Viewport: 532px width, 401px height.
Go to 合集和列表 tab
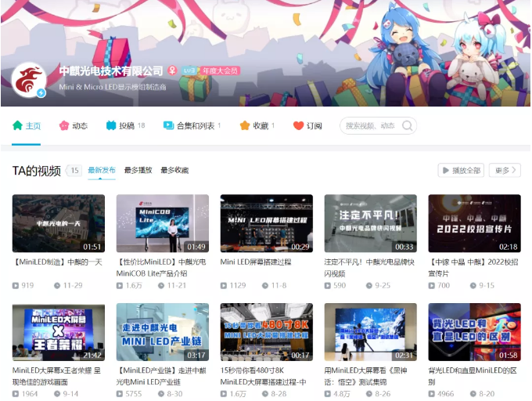[x=192, y=126]
